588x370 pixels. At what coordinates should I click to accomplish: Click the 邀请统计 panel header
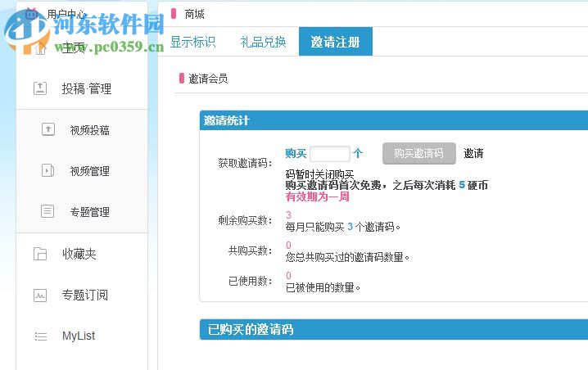[x=394, y=120]
